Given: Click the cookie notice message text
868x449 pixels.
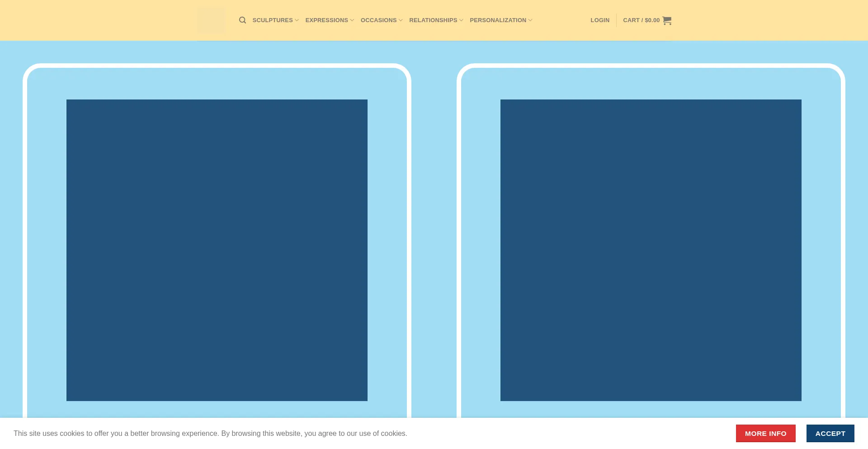Looking at the screenshot, I should click(210, 433).
